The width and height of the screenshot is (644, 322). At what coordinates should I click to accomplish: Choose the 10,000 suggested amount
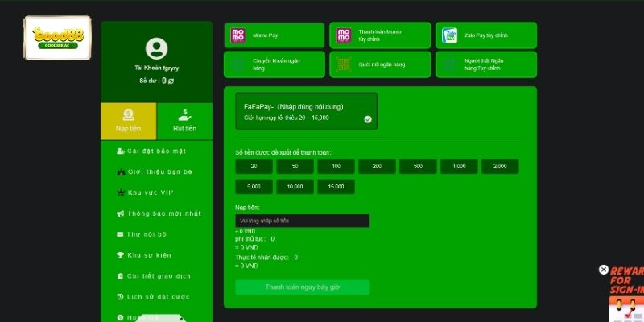click(295, 187)
